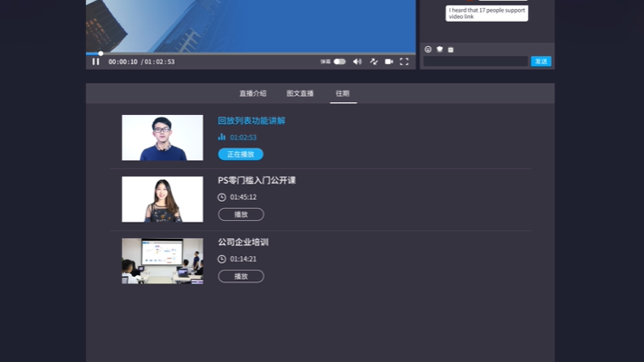
Task: Click the clock icon beside 01:14:21
Action: [x=222, y=259]
